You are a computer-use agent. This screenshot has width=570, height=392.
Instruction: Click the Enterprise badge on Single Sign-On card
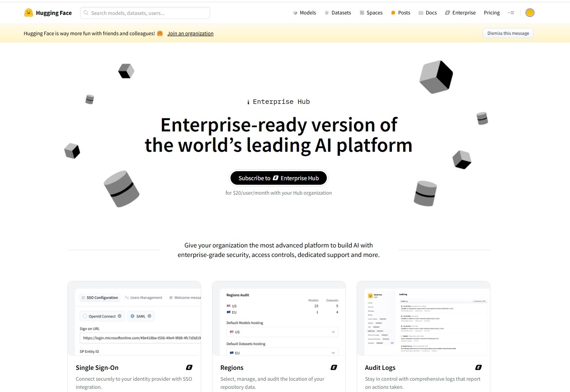[189, 368]
